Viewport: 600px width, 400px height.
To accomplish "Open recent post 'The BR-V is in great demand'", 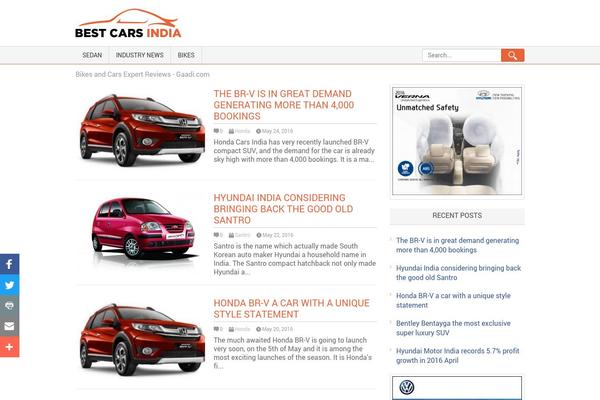I will 457,245.
